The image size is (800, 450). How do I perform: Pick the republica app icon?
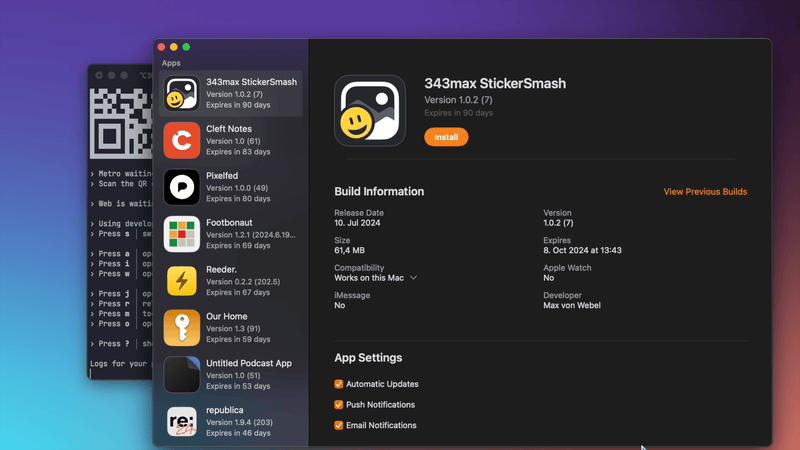pyautogui.click(x=182, y=422)
